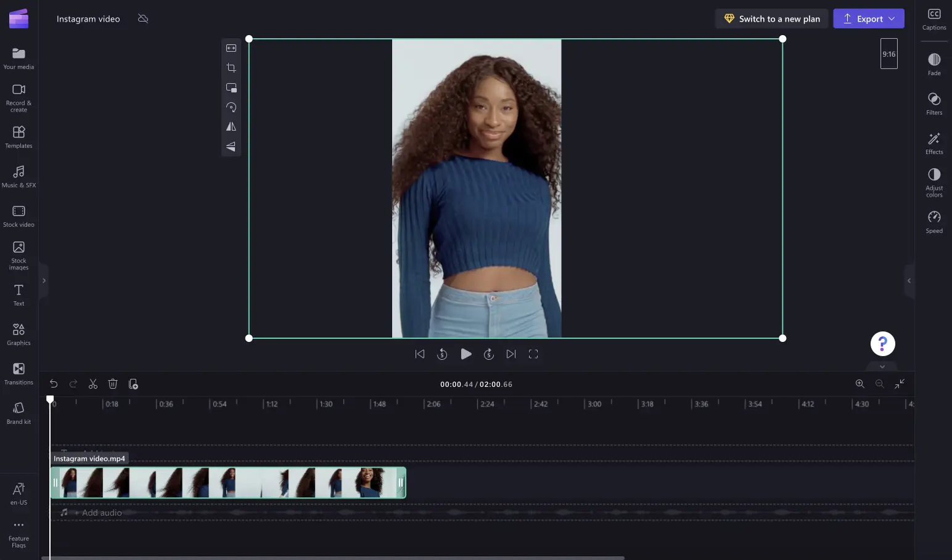This screenshot has width=952, height=560.
Task: Open the Export dropdown
Action: tap(869, 18)
